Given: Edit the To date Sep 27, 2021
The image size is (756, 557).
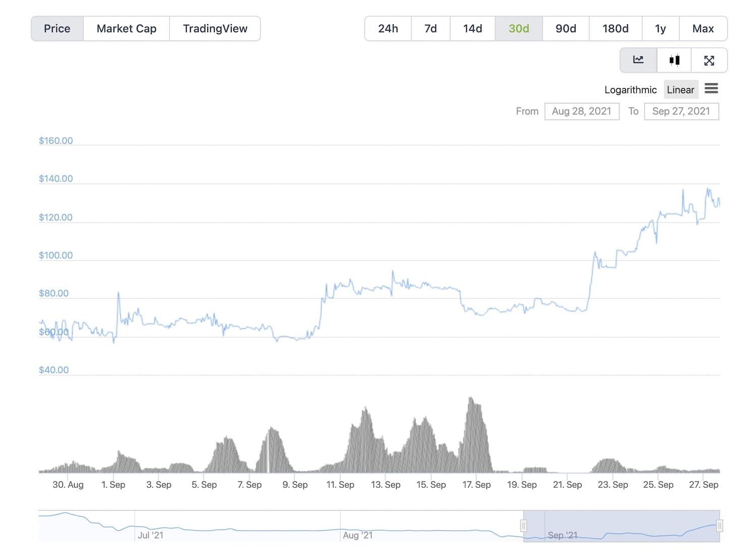Looking at the screenshot, I should click(681, 111).
